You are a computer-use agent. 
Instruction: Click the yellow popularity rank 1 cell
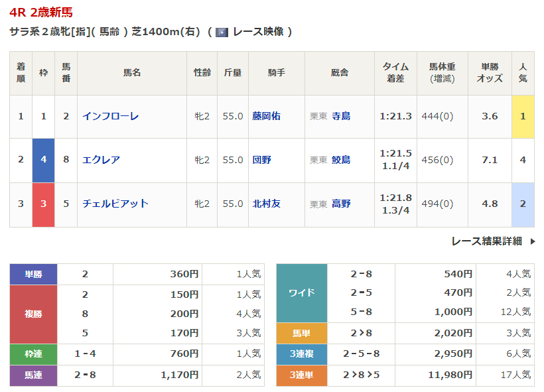coord(523,116)
